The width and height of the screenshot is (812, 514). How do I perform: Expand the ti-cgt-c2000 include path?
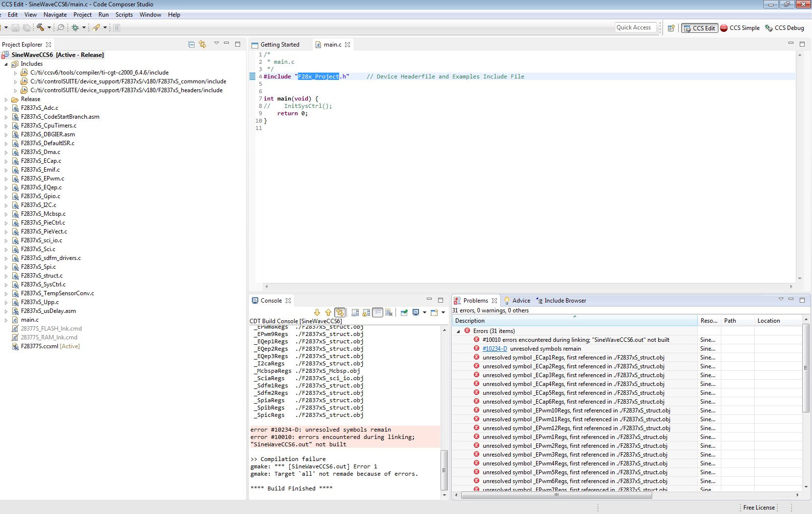point(15,73)
